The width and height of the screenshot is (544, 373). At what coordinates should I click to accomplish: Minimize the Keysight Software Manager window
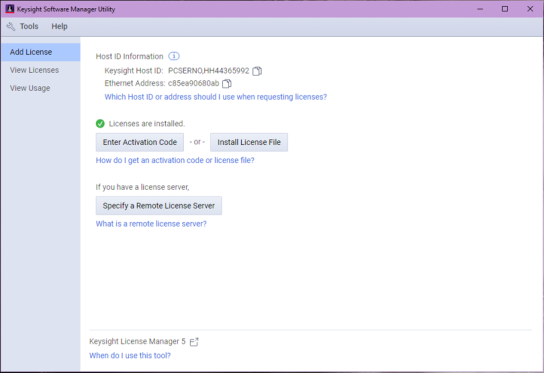(480, 9)
